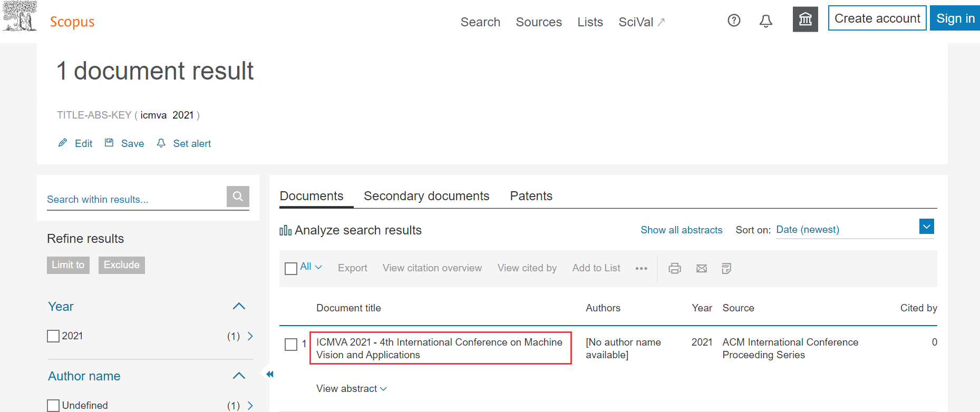Email results using envelope icon
Screen dimensions: 980x412
(702, 269)
